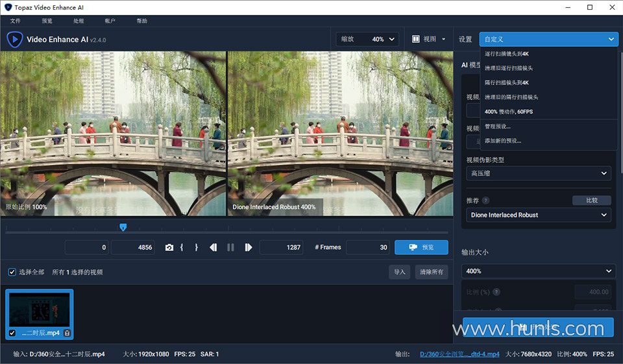Uncheck the checkbox on the mp4 thumbnail
623x364 pixels.
point(12,333)
